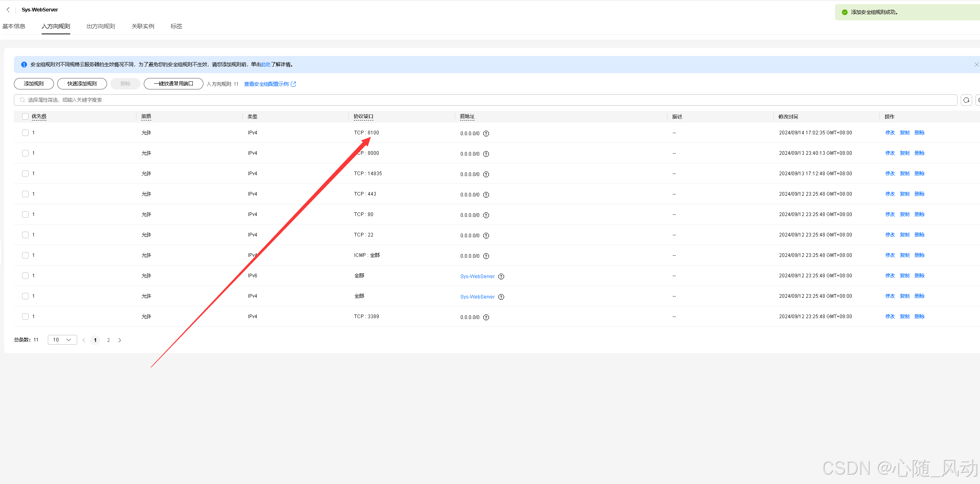This screenshot has height=484, width=980.
Task: Click 一键放通常用端口 button
Action: click(x=173, y=84)
